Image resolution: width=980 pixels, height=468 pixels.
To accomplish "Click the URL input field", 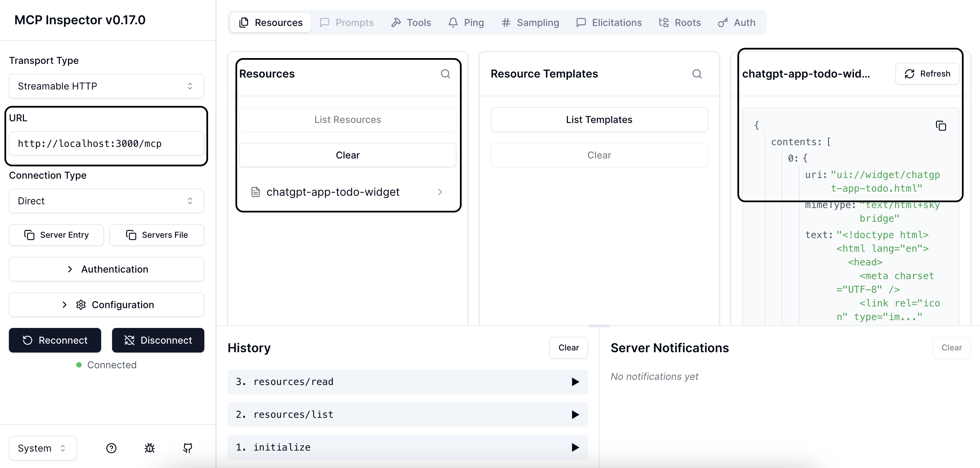I will (107, 144).
